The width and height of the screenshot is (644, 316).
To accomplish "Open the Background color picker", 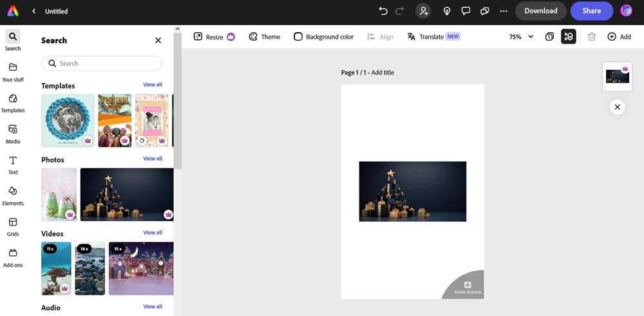I will coord(323,37).
